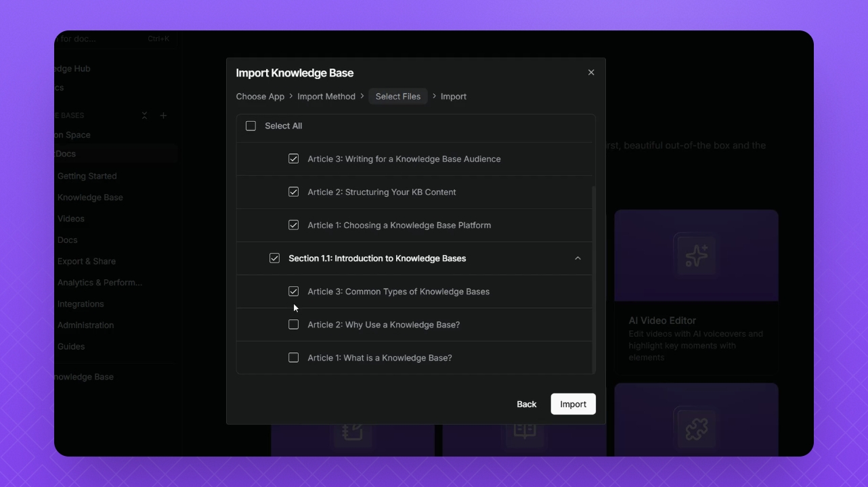Image resolution: width=868 pixels, height=487 pixels.
Task: Uncheck Section 1.1 Introduction to Knowledge Bases checkbox
Action: tap(274, 258)
